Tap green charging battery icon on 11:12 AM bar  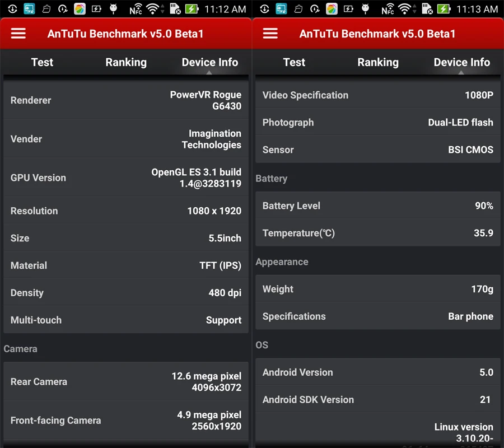[192, 9]
